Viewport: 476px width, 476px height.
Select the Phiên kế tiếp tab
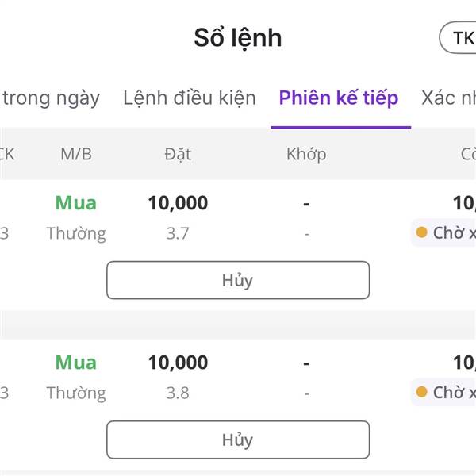(x=339, y=98)
